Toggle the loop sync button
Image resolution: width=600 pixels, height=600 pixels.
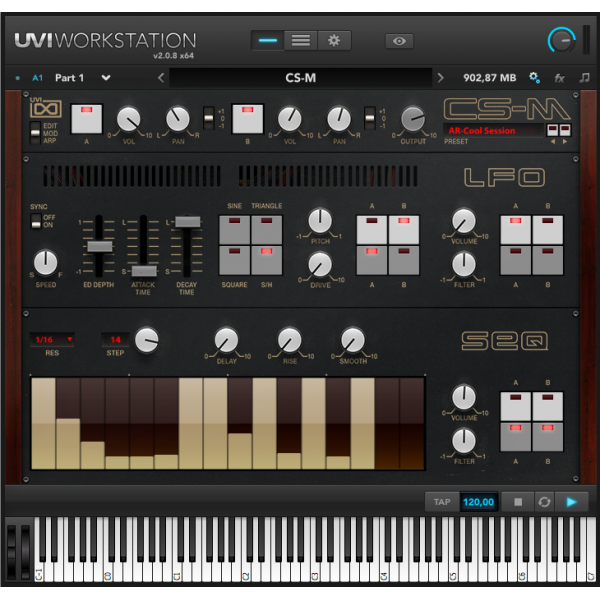(x=544, y=502)
